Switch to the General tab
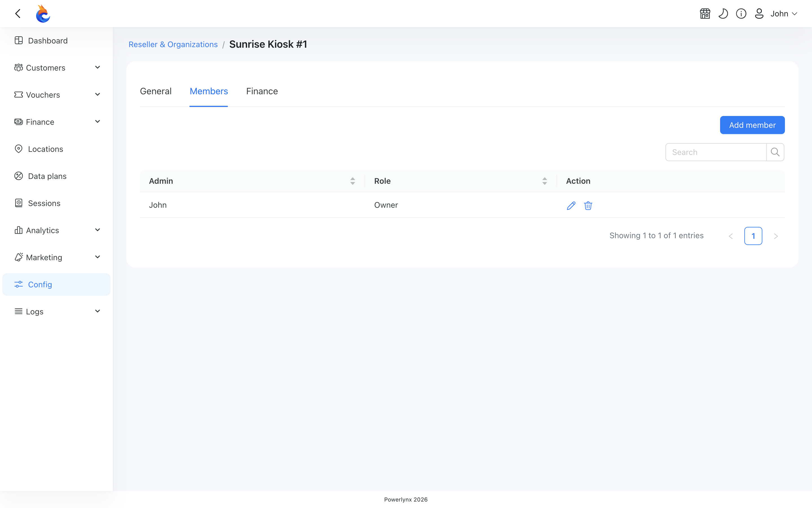 pyautogui.click(x=156, y=91)
